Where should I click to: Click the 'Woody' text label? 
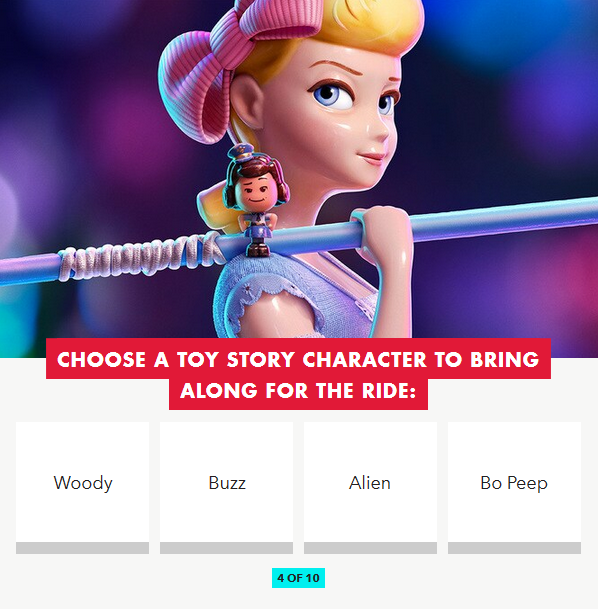(x=83, y=483)
